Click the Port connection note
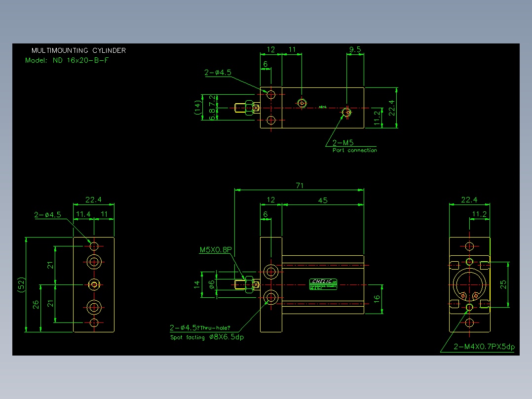Screen dimensions: 532x399 point(354,150)
